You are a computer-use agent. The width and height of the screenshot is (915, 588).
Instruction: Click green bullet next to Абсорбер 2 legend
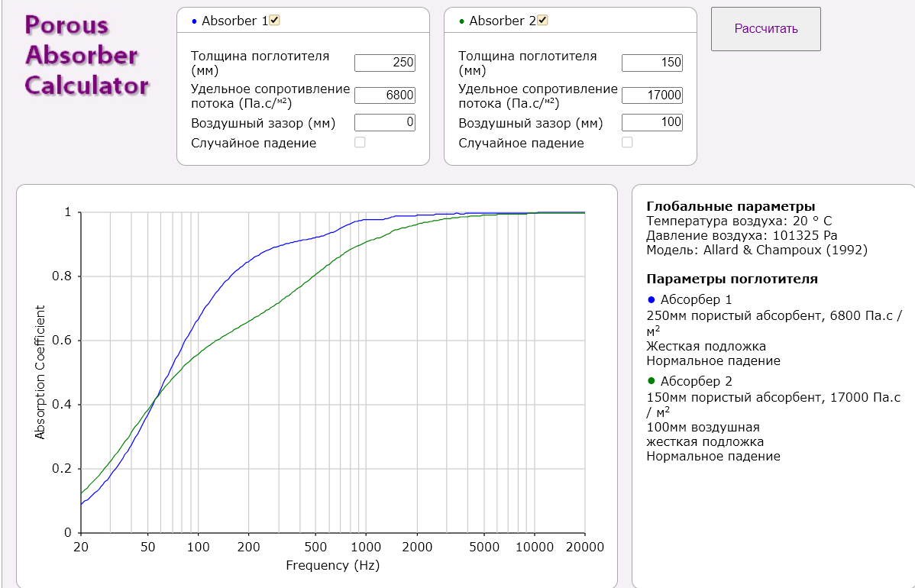[x=651, y=380]
